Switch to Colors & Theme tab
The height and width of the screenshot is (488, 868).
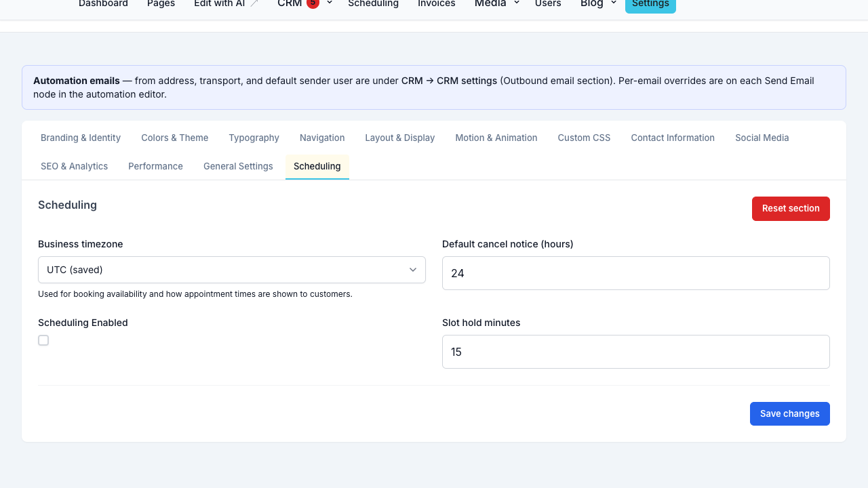(175, 138)
